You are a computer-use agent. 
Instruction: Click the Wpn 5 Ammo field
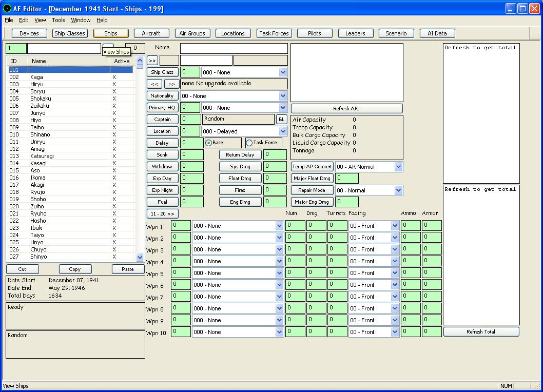(x=411, y=273)
